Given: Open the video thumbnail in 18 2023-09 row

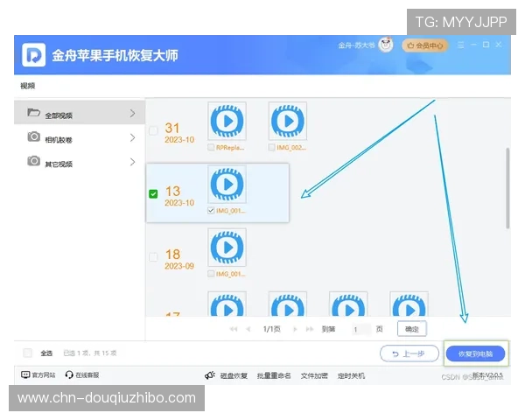Looking at the screenshot, I should [x=227, y=248].
